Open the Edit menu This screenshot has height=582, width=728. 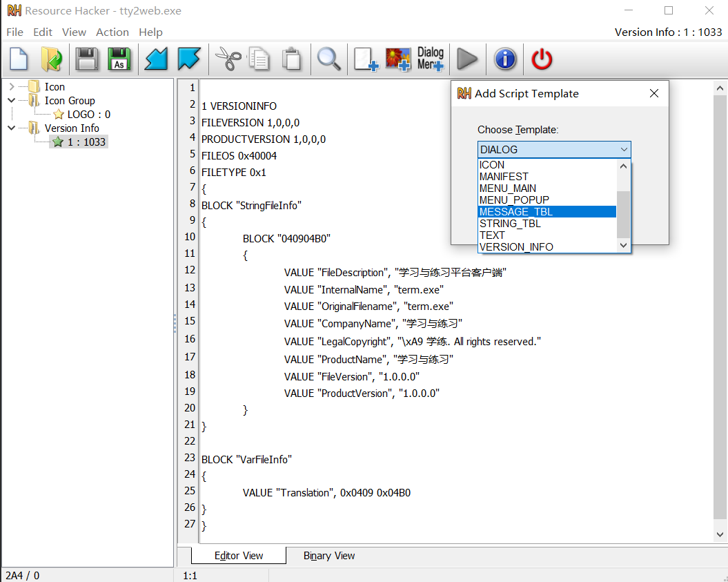pyautogui.click(x=43, y=32)
